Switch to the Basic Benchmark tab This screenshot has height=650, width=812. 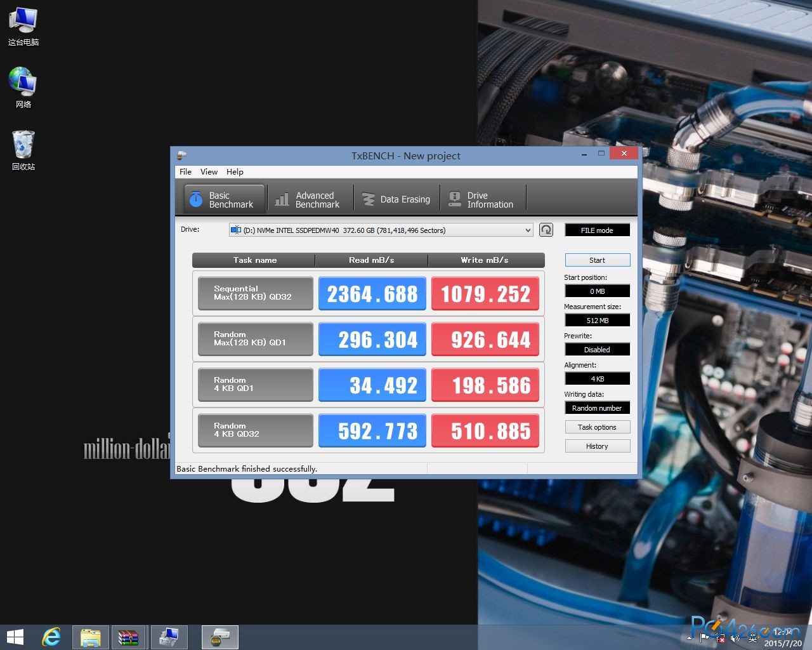224,199
